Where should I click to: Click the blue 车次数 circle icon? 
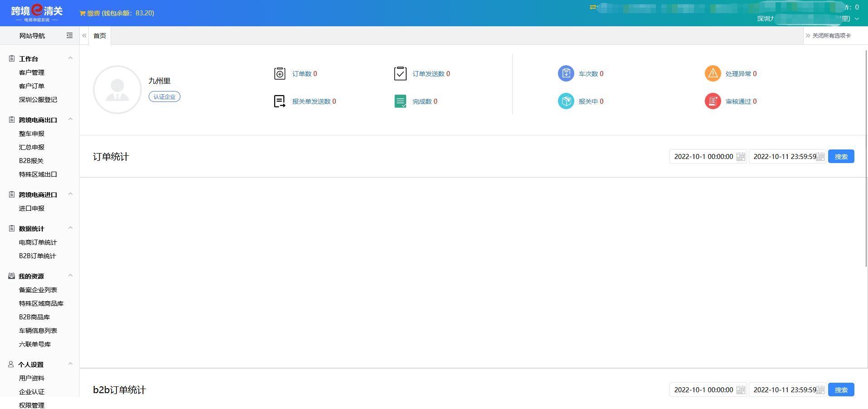coord(566,73)
